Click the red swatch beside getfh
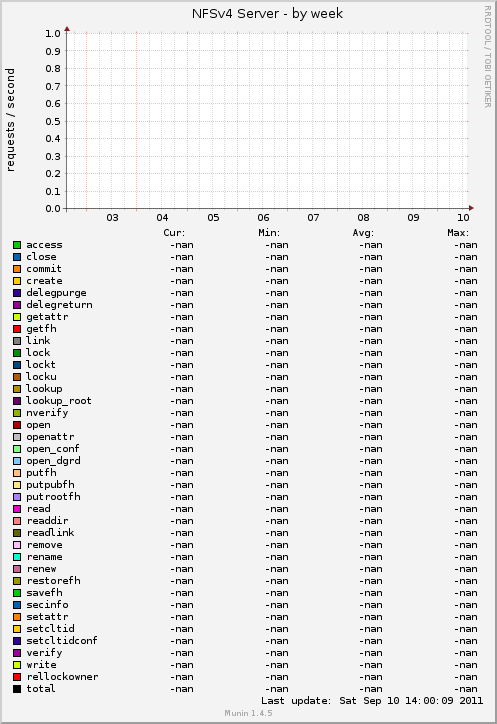Image resolution: width=497 pixels, height=724 pixels. [17, 329]
